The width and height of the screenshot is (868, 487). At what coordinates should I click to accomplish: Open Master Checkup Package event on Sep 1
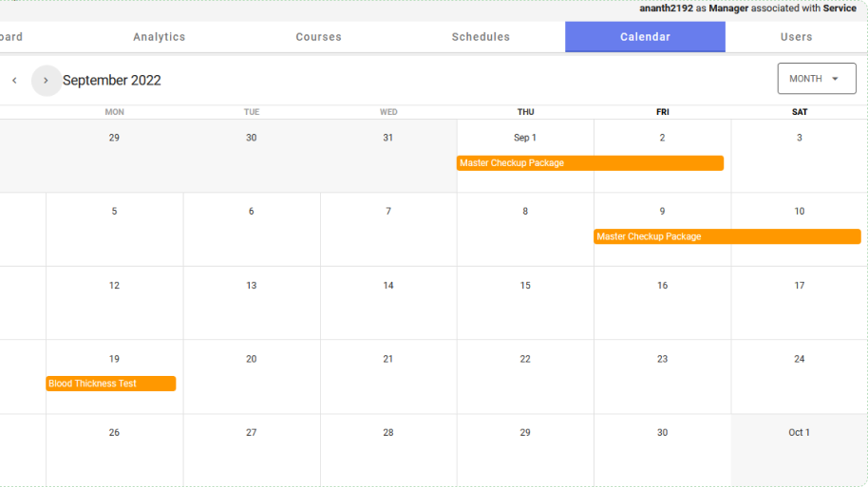(589, 163)
